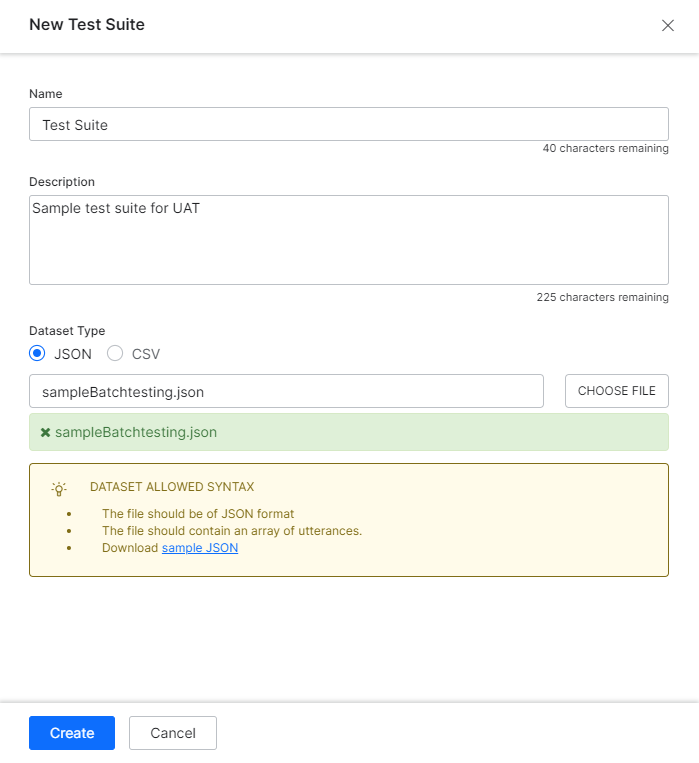Image resolution: width=699 pixels, height=763 pixels.
Task: Click the lightbulb hint icon
Action: point(59,489)
